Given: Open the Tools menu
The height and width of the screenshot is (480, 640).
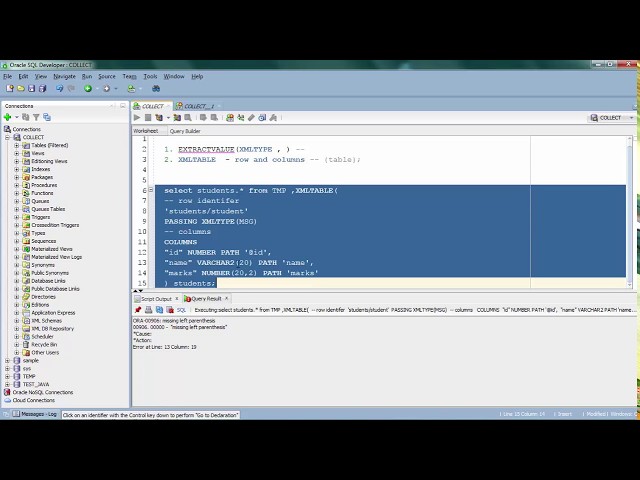Looking at the screenshot, I should 150,76.
